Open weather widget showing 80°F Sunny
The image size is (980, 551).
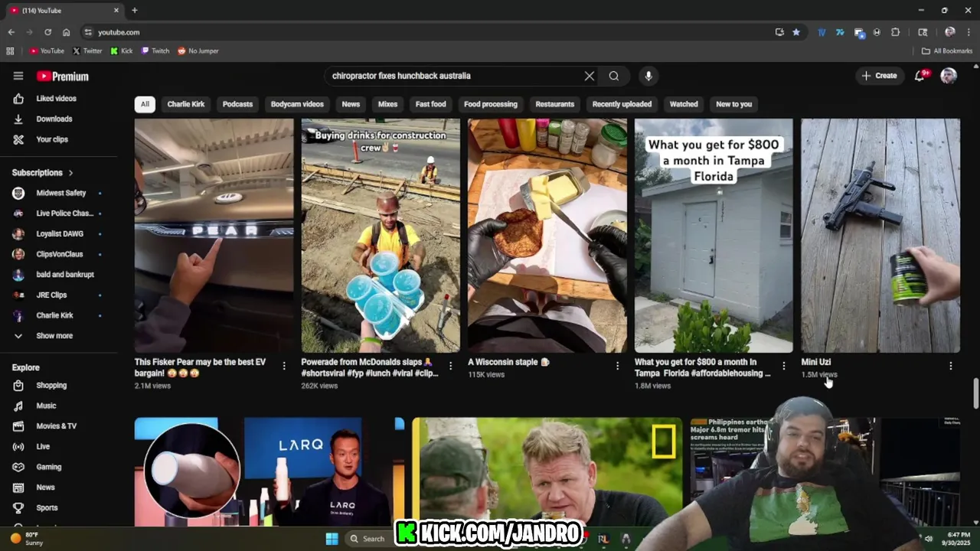pos(27,539)
